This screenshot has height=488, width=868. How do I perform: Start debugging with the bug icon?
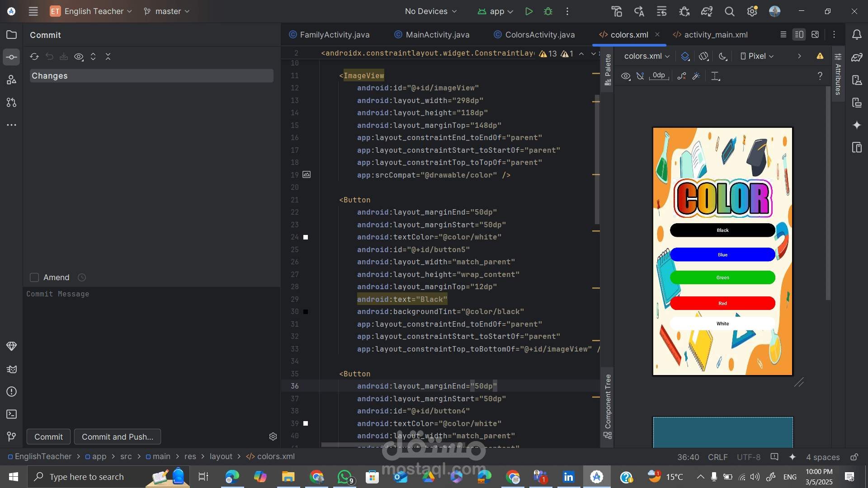pos(548,11)
